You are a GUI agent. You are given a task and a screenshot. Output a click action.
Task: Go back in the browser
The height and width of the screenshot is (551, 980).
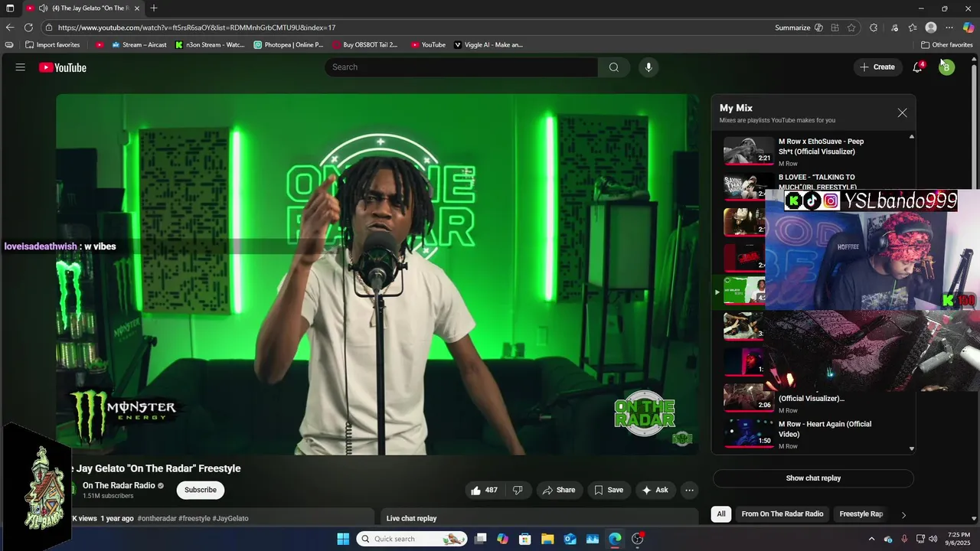(10, 28)
